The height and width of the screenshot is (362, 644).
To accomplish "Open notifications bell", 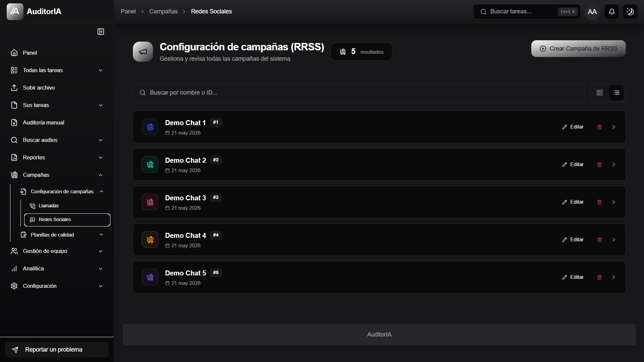I will 611,12.
